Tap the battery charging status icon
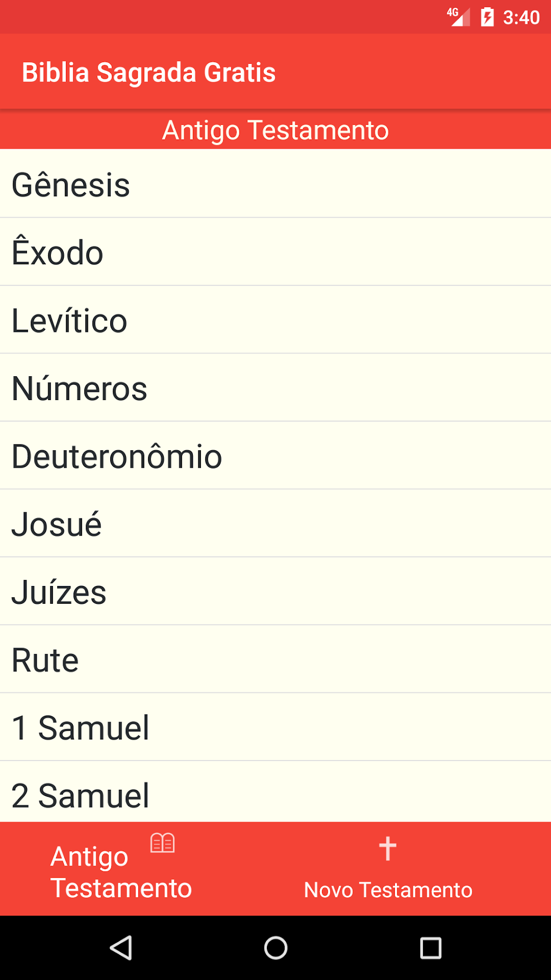This screenshot has width=551, height=980. pos(487,17)
